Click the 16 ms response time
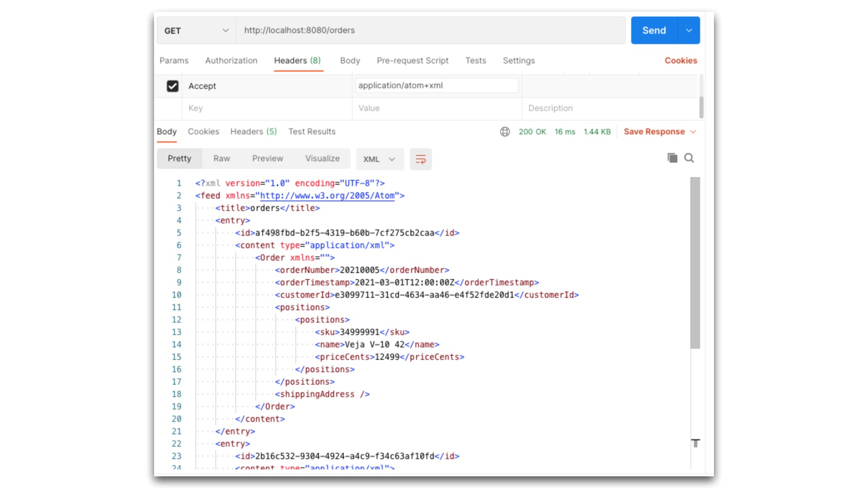868x488 pixels. coord(565,132)
